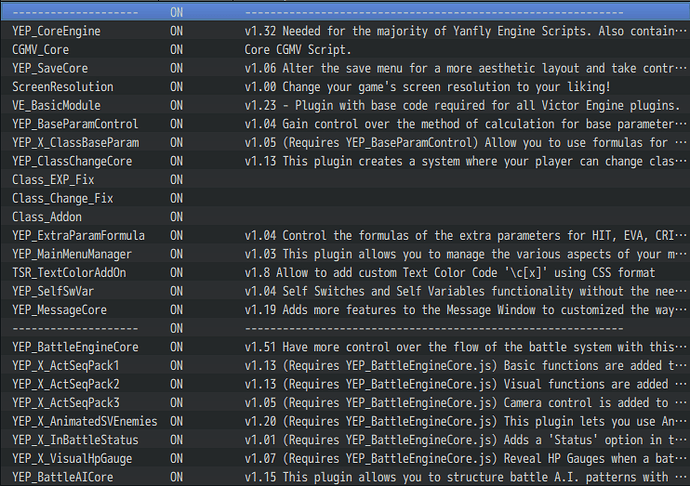The image size is (690, 486).
Task: Select the YEP_BaseParamControl entry
Action: [75, 124]
